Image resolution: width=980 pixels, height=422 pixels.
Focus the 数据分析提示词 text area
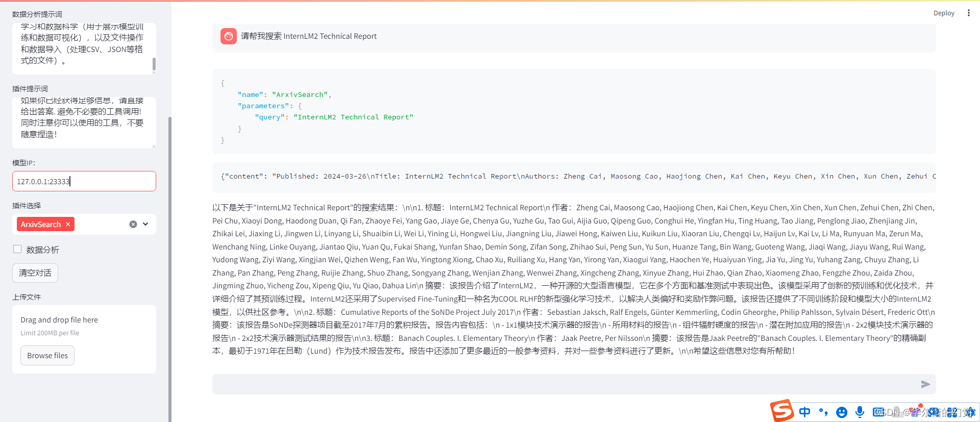click(84, 47)
